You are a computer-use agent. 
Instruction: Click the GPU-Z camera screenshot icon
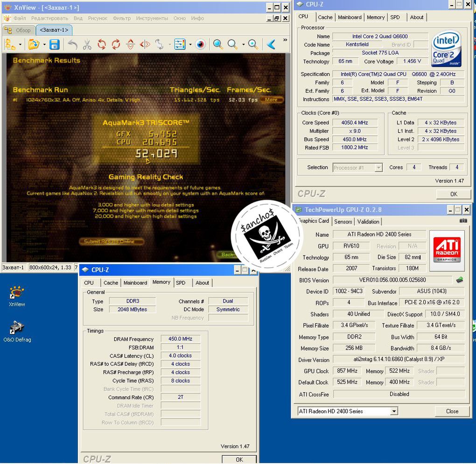point(463,221)
